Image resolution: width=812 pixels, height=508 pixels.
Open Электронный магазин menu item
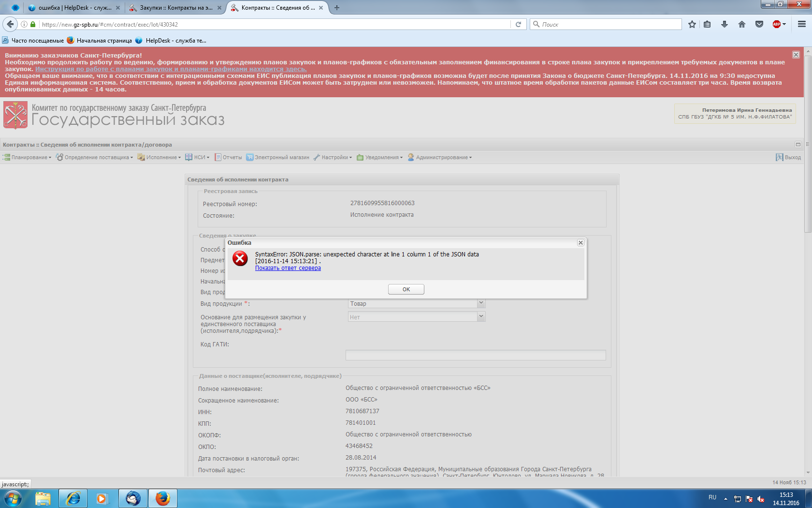click(277, 157)
